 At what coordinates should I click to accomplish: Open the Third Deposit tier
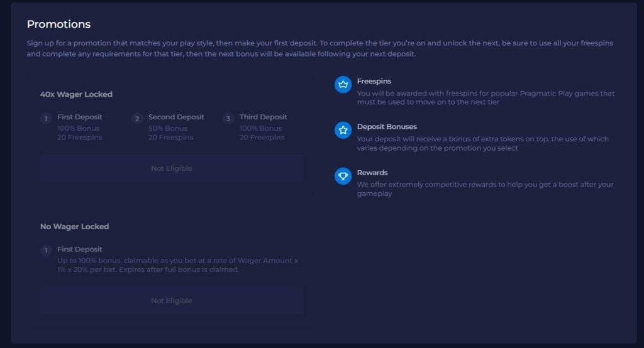pos(263,117)
